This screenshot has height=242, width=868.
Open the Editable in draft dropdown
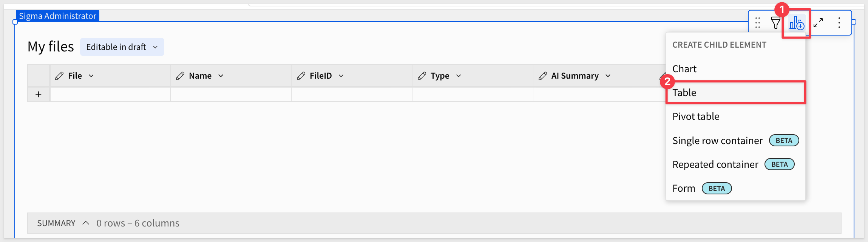click(x=122, y=47)
